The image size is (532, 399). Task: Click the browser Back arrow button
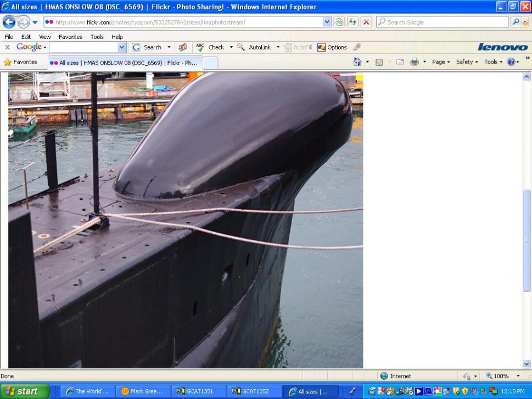pos(9,22)
